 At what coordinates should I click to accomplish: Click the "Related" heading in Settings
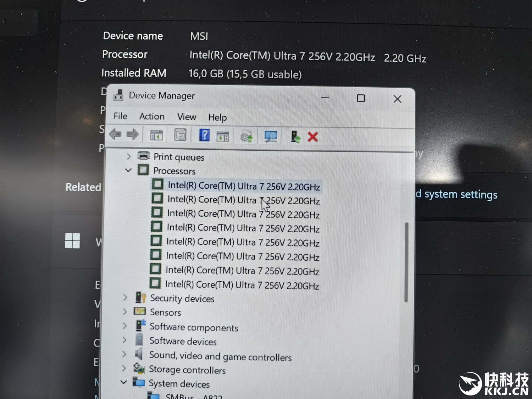pyautogui.click(x=83, y=187)
